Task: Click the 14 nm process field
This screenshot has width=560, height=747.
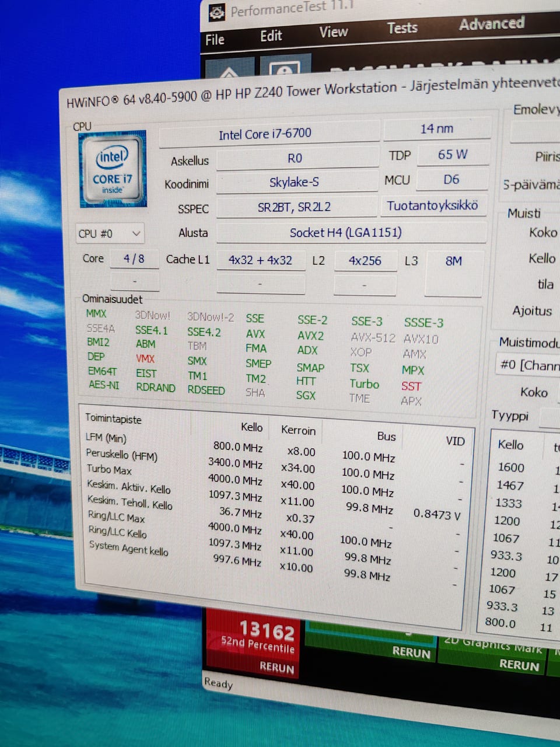Action: pos(436,129)
